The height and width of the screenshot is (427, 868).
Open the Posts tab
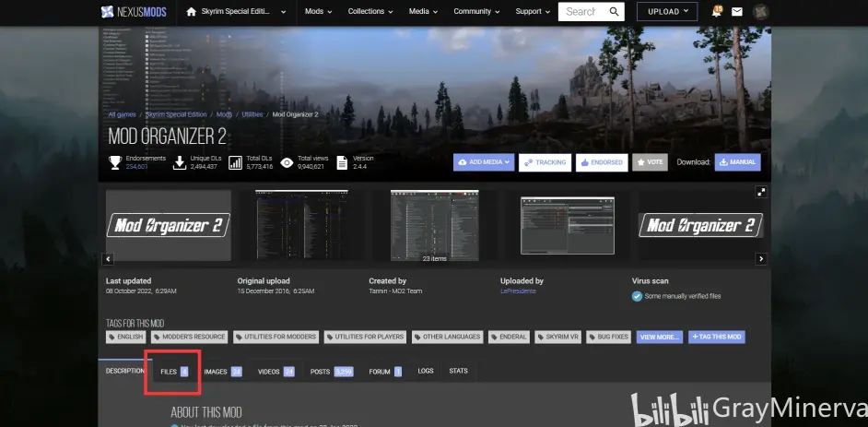coord(331,372)
